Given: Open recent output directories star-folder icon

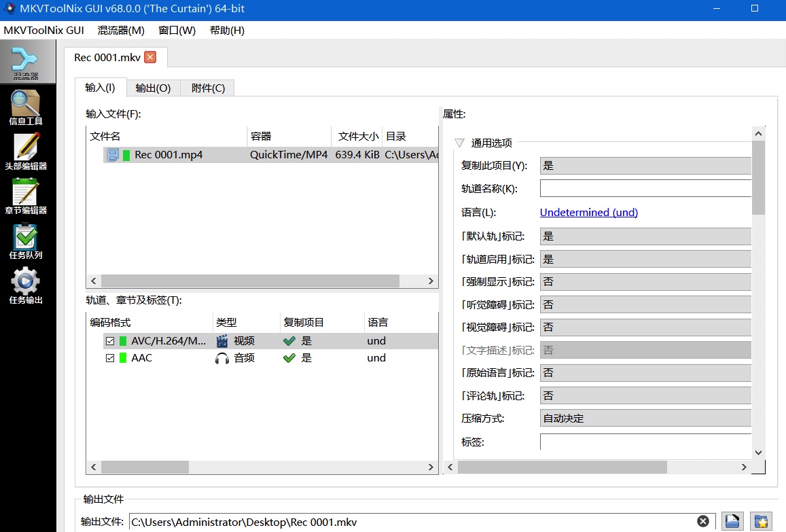Looking at the screenshot, I should coord(761,522).
